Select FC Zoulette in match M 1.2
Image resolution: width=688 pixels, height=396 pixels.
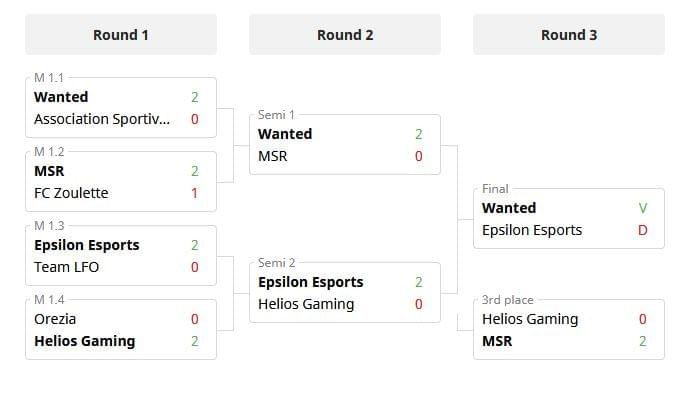pos(71,193)
